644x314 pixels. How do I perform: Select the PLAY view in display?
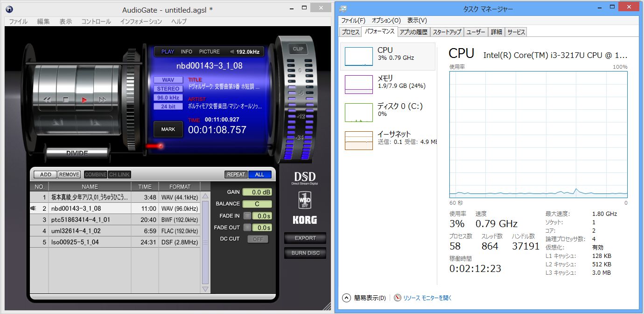[168, 52]
